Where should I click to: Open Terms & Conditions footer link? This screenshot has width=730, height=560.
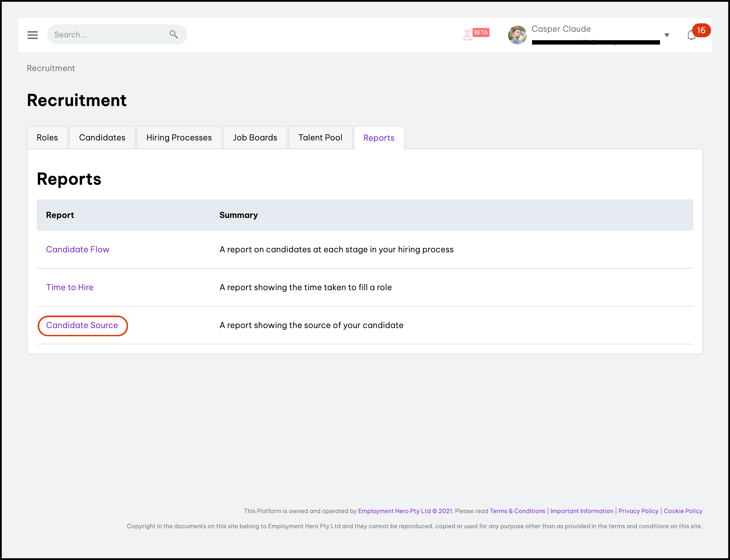[517, 511]
